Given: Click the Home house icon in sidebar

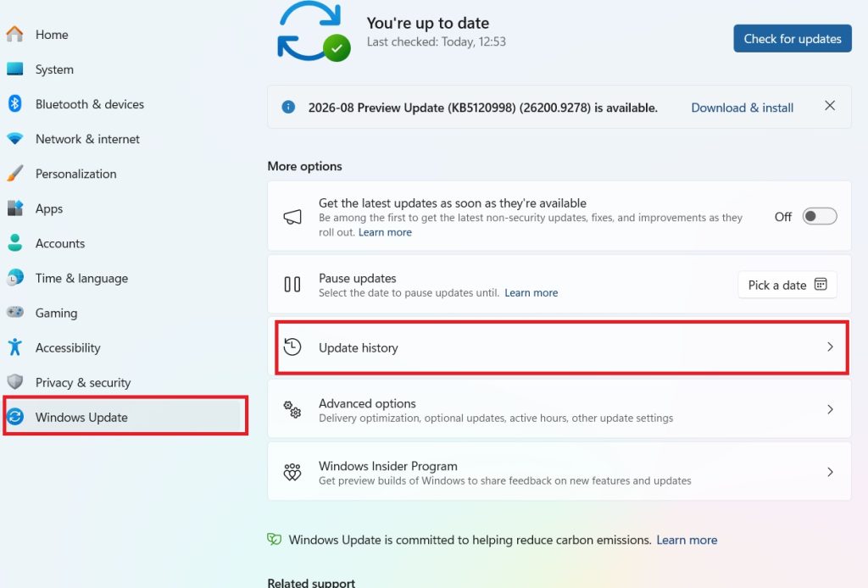Looking at the screenshot, I should (x=15, y=34).
